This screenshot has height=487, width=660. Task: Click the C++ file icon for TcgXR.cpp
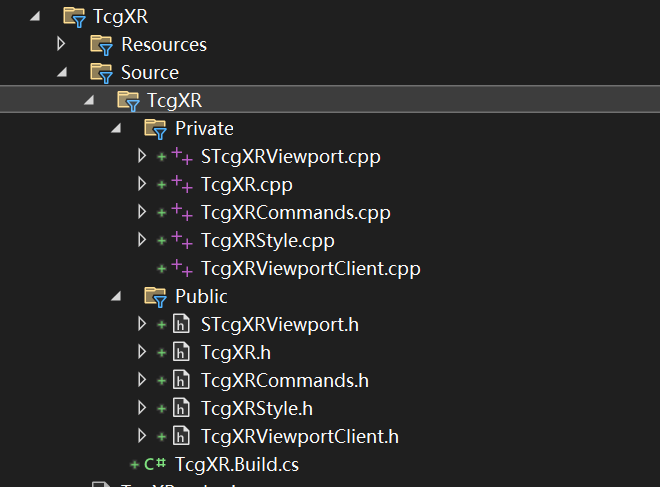pos(182,184)
